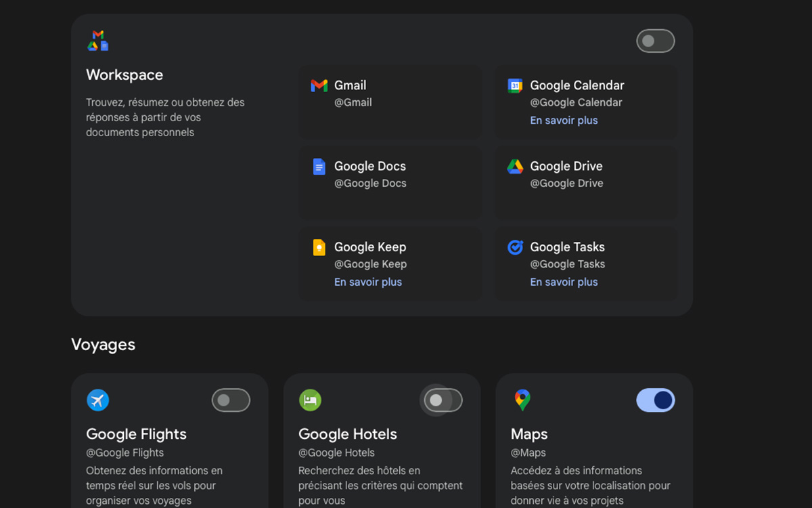The height and width of the screenshot is (508, 812).
Task: Click the Google Keep icon
Action: pyautogui.click(x=319, y=247)
